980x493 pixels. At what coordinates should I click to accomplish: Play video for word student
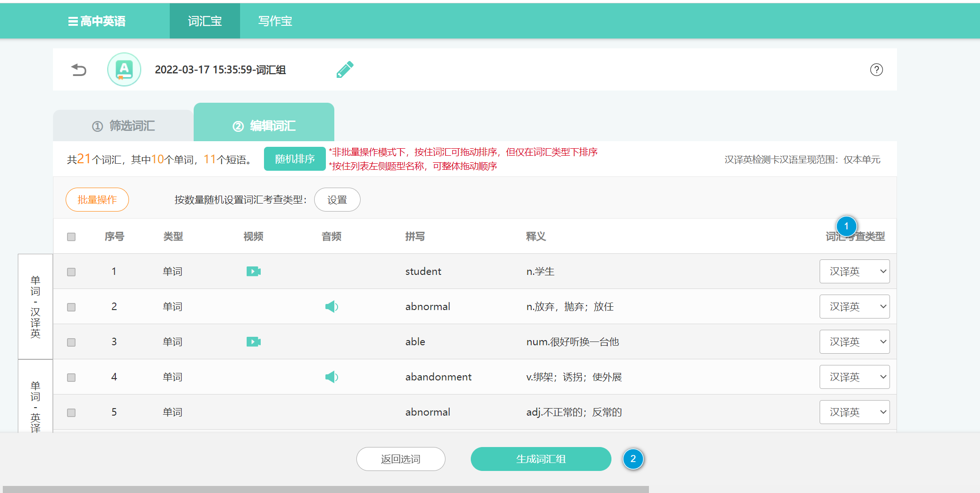254,271
